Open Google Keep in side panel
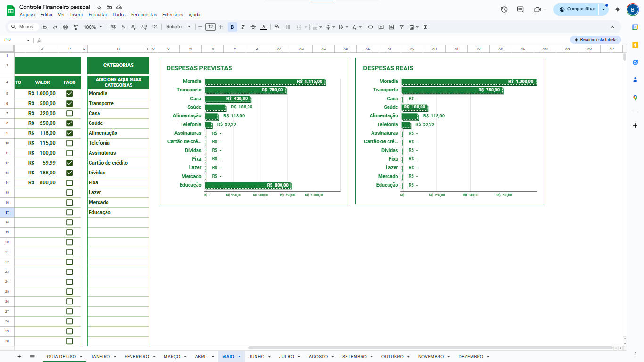 click(635, 45)
